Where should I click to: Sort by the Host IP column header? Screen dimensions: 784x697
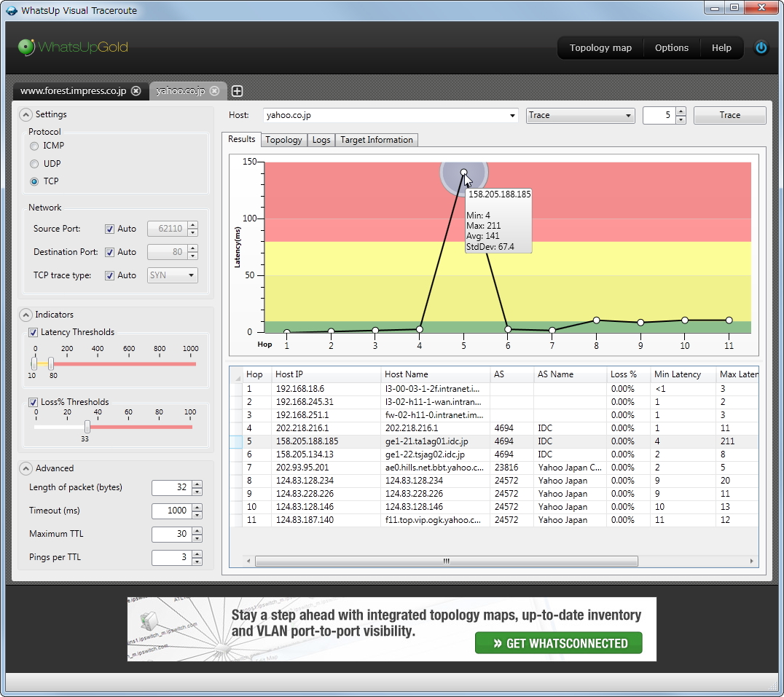[x=326, y=374]
